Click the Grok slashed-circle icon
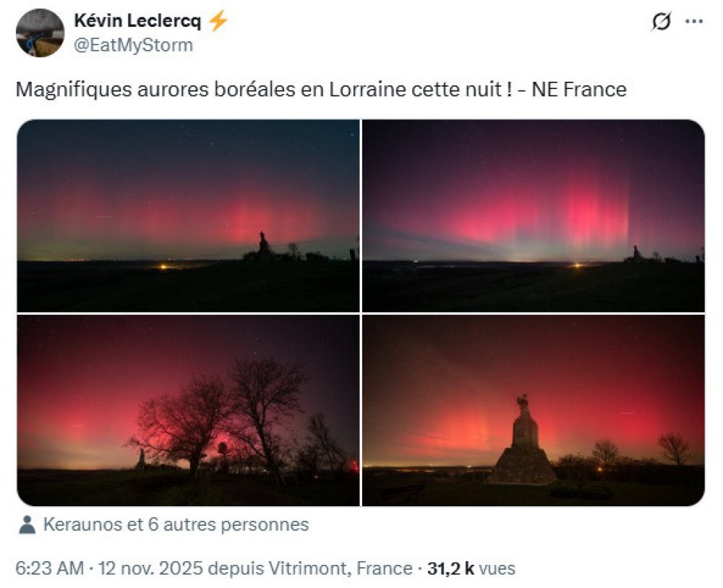Screen dimensions: 723x588 (662, 21)
